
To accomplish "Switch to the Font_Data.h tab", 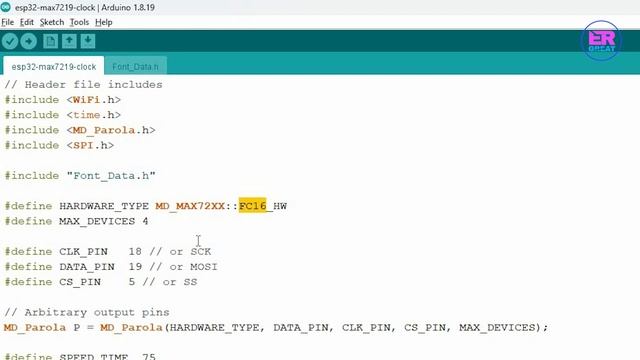I will point(135,67).
